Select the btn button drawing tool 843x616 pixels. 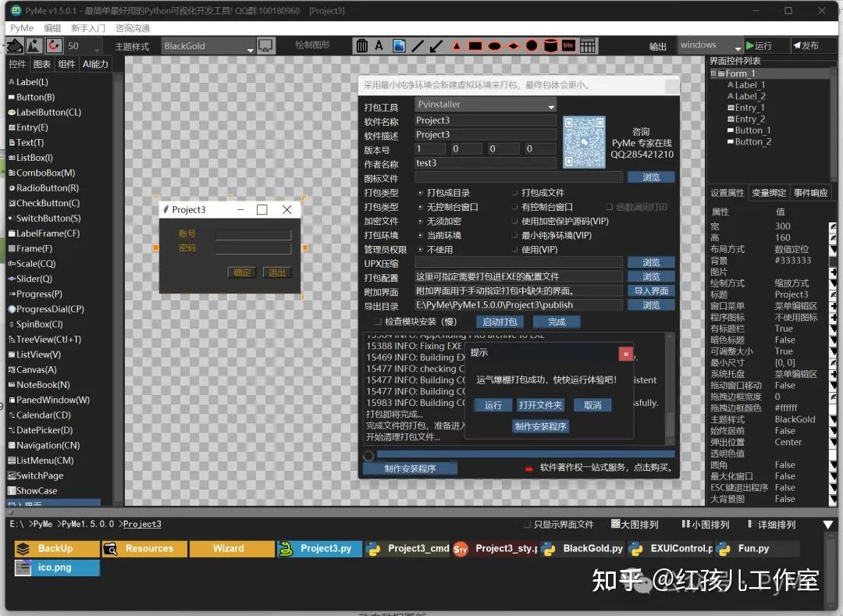570,45
